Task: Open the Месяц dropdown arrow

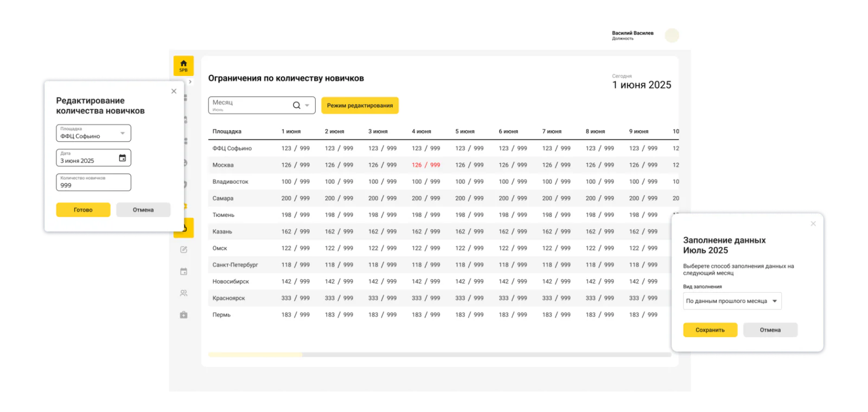Action: (307, 105)
